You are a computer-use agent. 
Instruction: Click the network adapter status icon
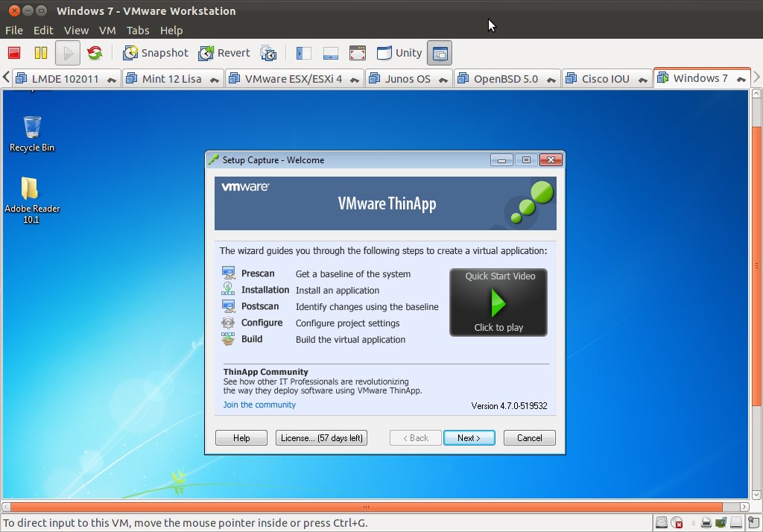(x=721, y=522)
